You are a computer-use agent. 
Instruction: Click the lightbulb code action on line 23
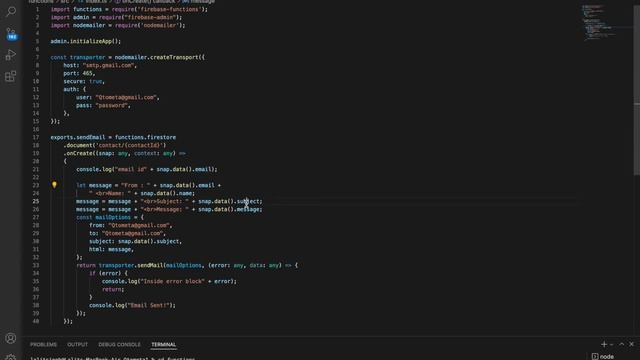(54, 185)
